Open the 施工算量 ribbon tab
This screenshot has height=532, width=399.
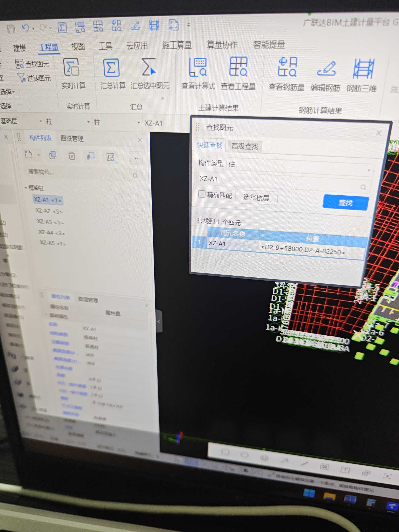(177, 45)
